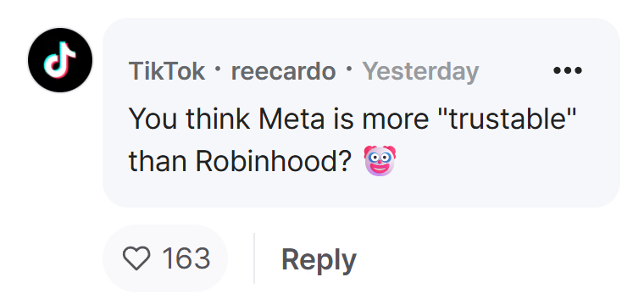The width and height of the screenshot is (644, 305).
Task: Click the white music note inside the avatar
Action: (60, 60)
